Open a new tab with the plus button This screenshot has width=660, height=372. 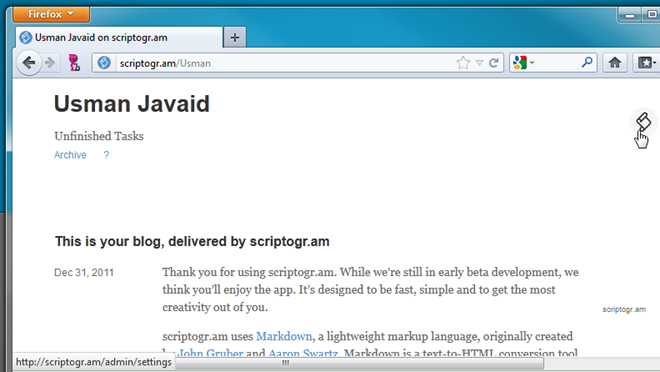[x=235, y=38]
